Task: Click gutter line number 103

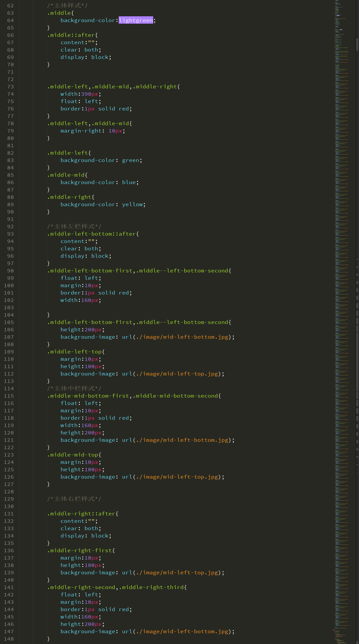Action: pos(9,307)
